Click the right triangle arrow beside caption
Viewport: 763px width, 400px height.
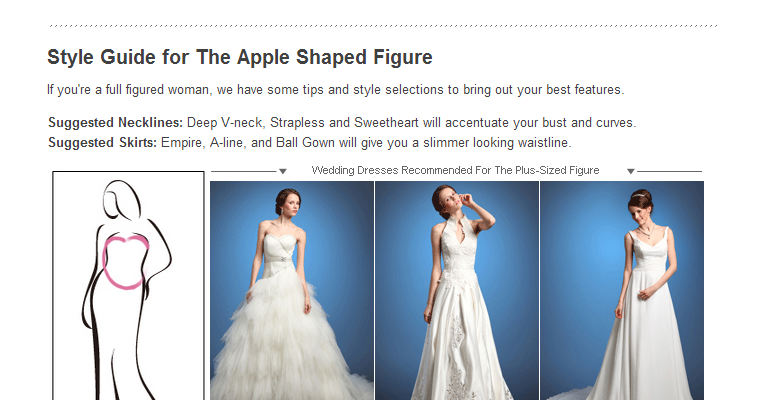coord(631,171)
